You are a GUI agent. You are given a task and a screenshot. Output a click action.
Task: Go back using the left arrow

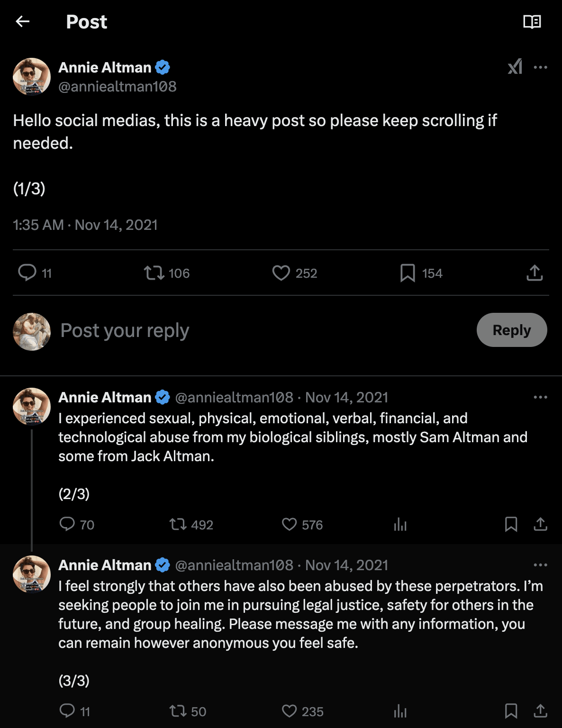click(23, 21)
